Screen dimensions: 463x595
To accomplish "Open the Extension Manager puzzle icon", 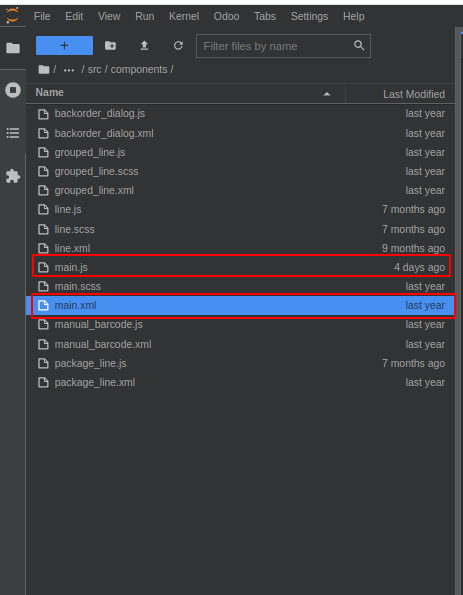I will coord(13,176).
